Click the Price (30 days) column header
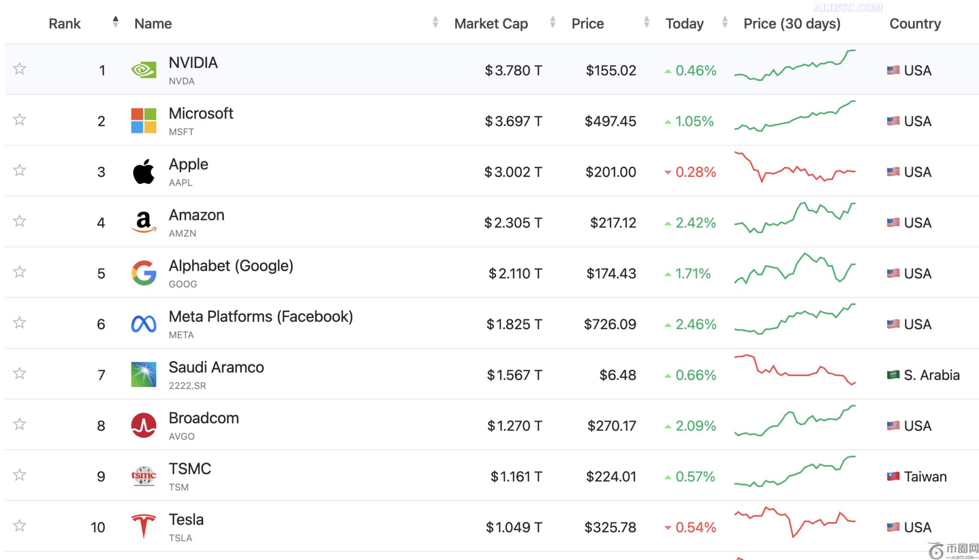Screen dimensions: 979x560 (x=792, y=23)
